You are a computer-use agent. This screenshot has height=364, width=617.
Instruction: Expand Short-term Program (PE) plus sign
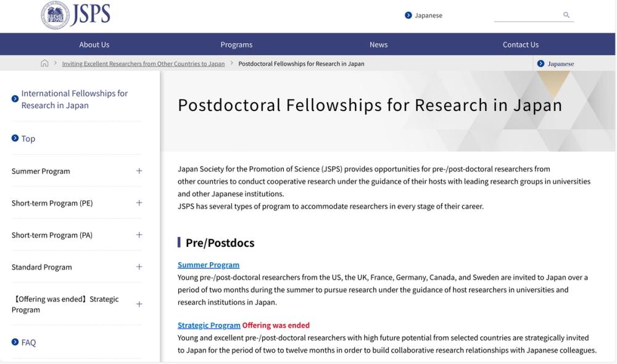coord(139,202)
